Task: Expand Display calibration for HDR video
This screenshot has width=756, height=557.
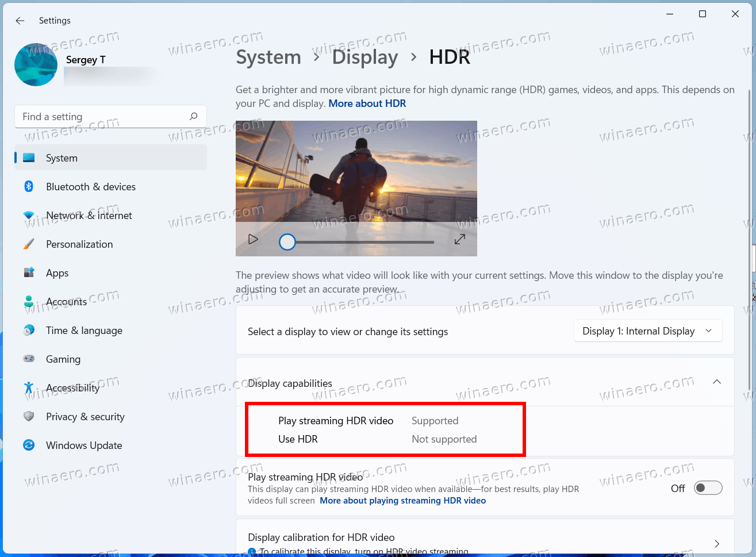Action: 717,543
